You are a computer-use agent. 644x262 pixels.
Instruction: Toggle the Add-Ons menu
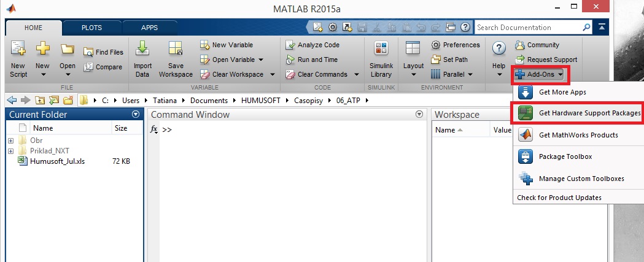[x=540, y=74]
